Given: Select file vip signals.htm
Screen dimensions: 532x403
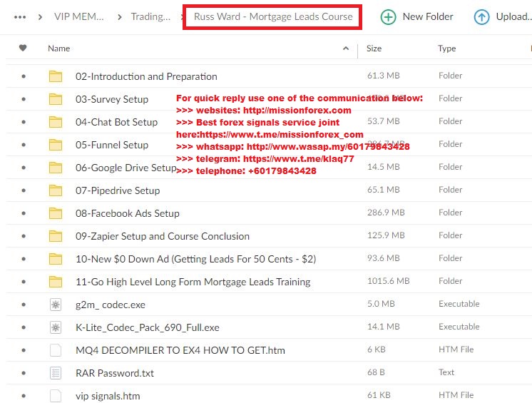Looking at the screenshot, I should coord(108,396).
